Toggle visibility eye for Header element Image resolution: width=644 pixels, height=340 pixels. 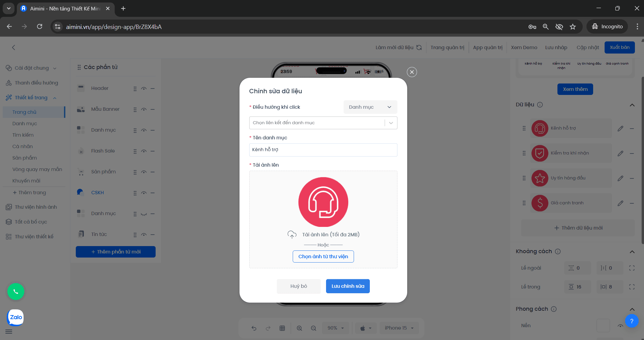pyautogui.click(x=144, y=89)
